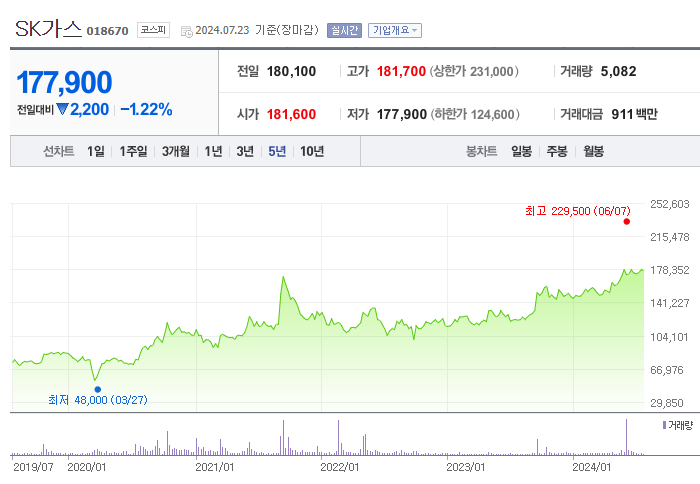The width and height of the screenshot is (700, 484).
Task: Click the 거래량 legend in volume chart
Action: pyautogui.click(x=678, y=425)
